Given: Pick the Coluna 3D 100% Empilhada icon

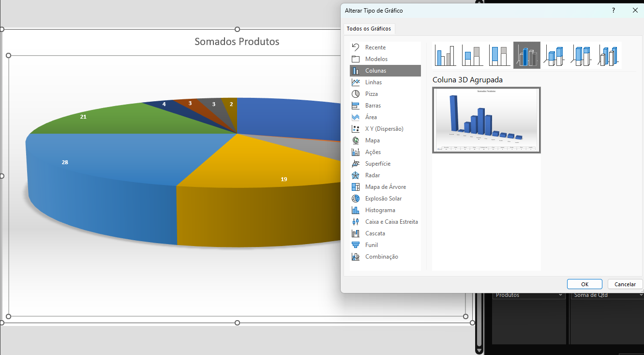Looking at the screenshot, I should [x=581, y=55].
